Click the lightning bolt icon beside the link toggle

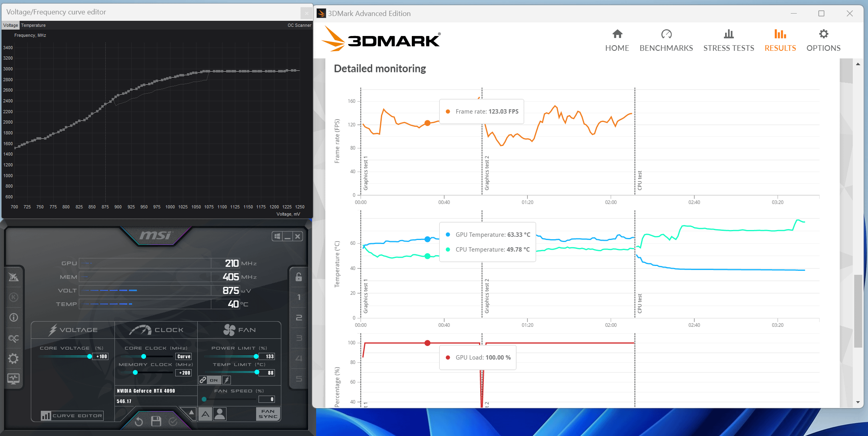227,380
